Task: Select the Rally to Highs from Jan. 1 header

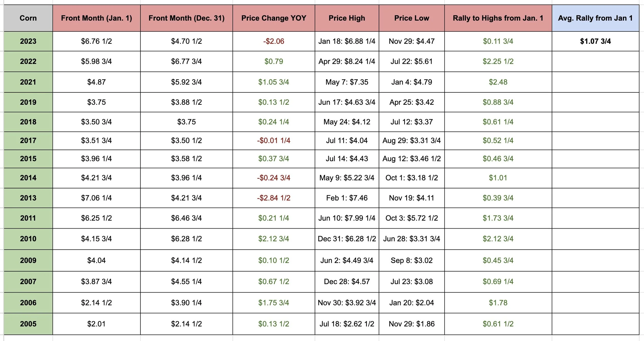Action: pos(498,18)
